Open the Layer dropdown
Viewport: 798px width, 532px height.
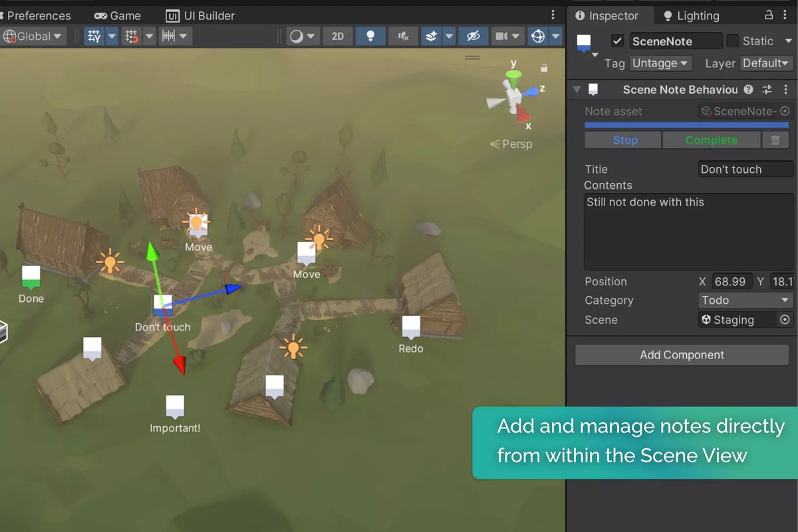767,63
